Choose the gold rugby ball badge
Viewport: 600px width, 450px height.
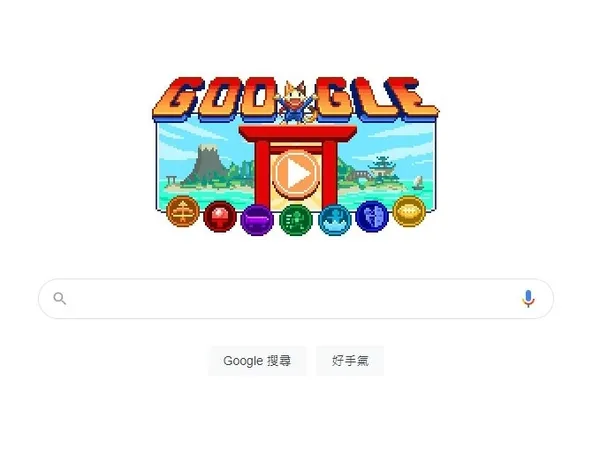tap(409, 211)
